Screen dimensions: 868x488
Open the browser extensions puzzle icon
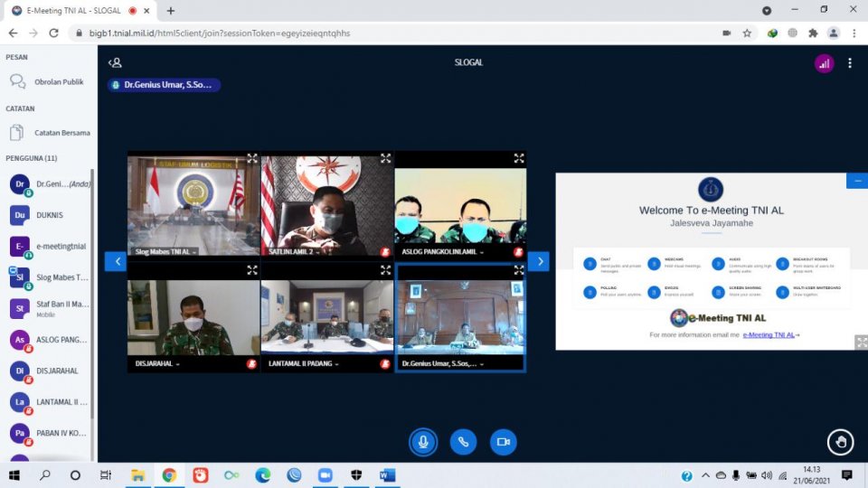pos(813,33)
